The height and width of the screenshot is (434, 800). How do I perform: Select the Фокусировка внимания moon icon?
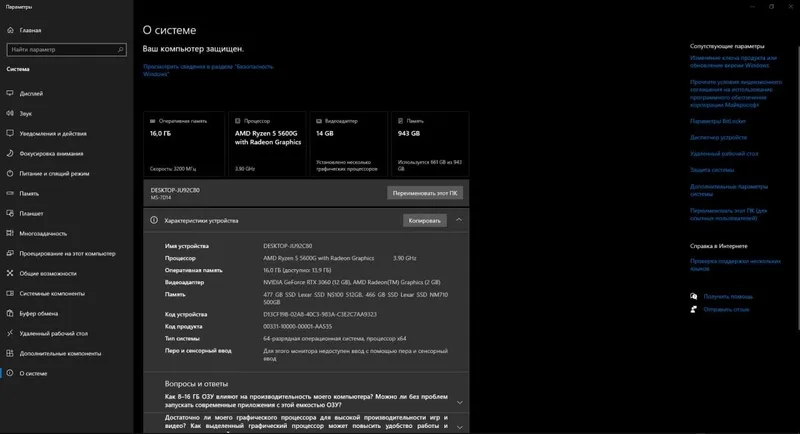(x=10, y=153)
